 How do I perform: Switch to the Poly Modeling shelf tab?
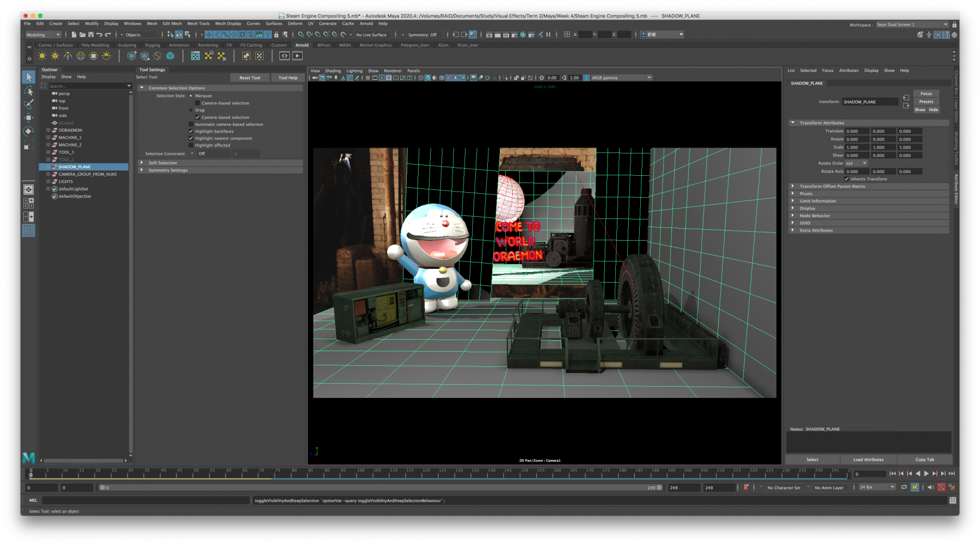pos(95,45)
